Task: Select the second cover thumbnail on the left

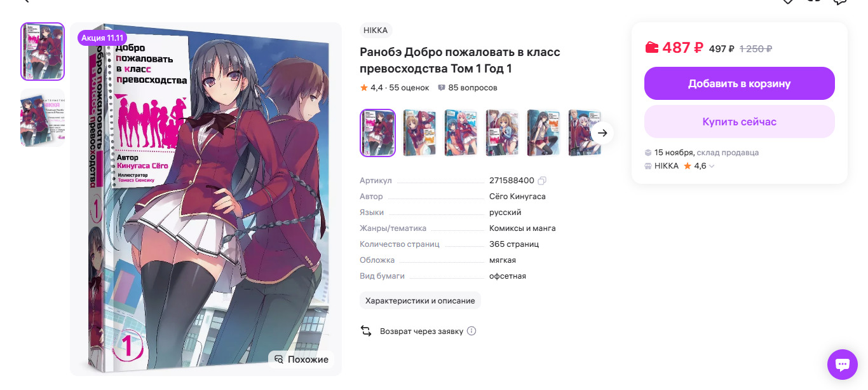Action: tap(43, 118)
